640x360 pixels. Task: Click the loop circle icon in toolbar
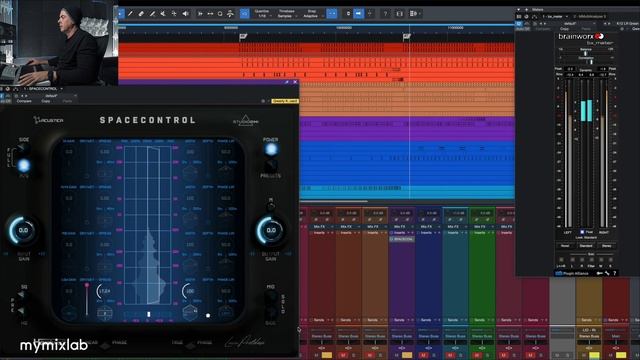pos(220,14)
